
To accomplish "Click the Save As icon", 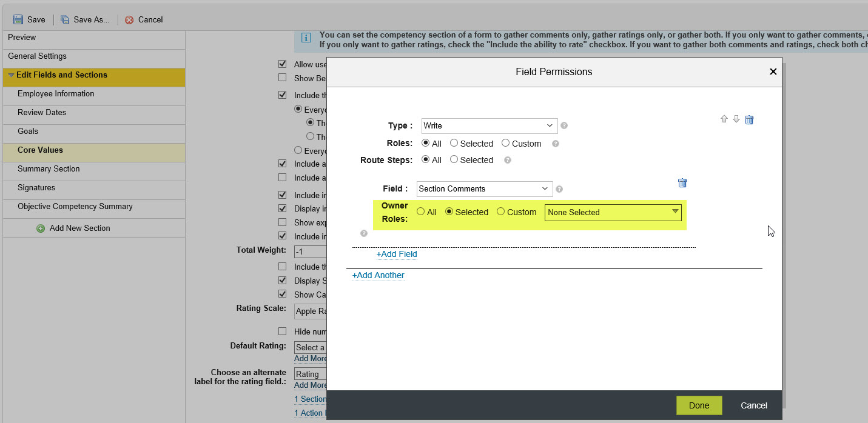I will [x=65, y=19].
